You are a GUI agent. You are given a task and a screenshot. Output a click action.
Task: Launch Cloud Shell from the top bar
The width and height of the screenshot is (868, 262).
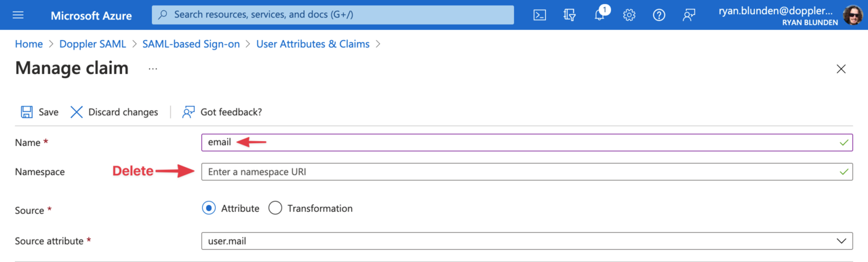[540, 15]
